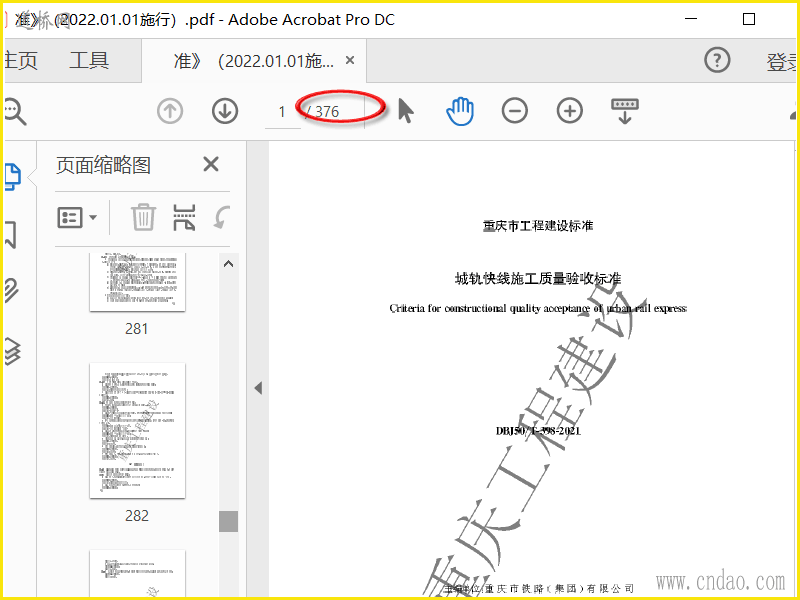The width and height of the screenshot is (800, 600).
Task: Minimize the Acrobat window
Action: pos(691,19)
